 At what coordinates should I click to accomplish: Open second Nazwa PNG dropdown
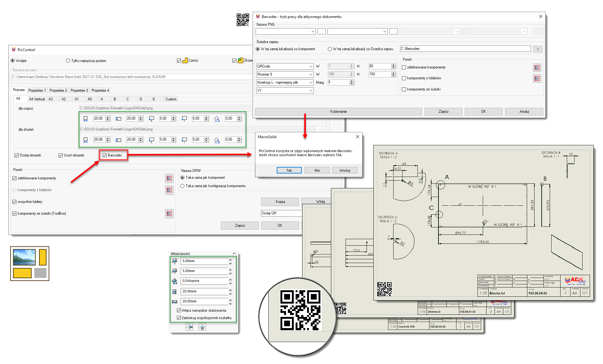(x=385, y=31)
